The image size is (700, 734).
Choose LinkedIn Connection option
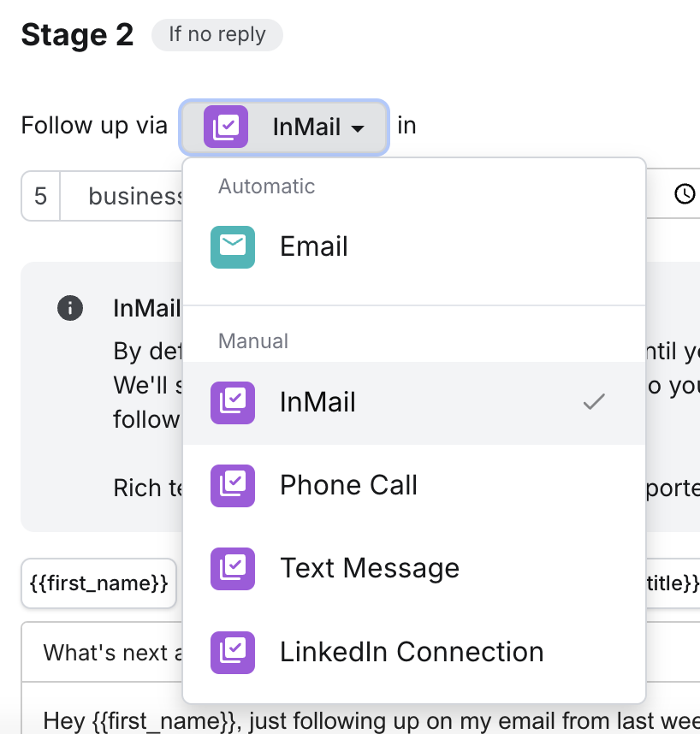[414, 652]
